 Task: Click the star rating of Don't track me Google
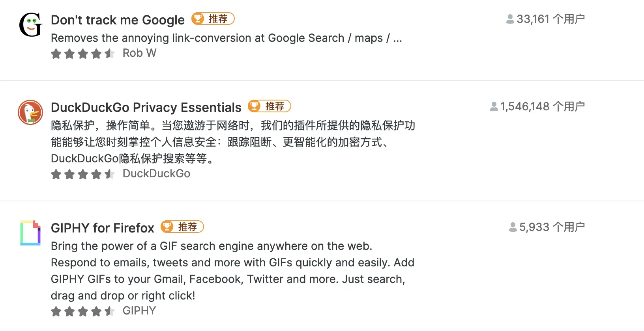[x=83, y=53]
